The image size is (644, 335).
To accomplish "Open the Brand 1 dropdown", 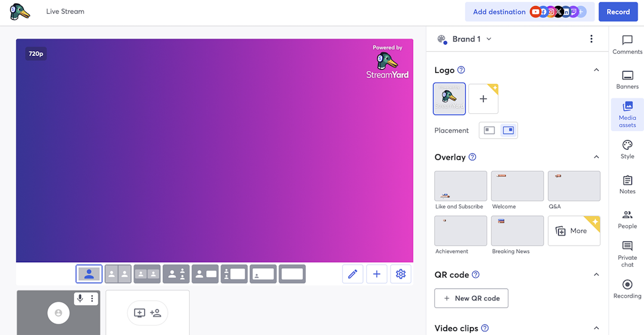I will (465, 39).
